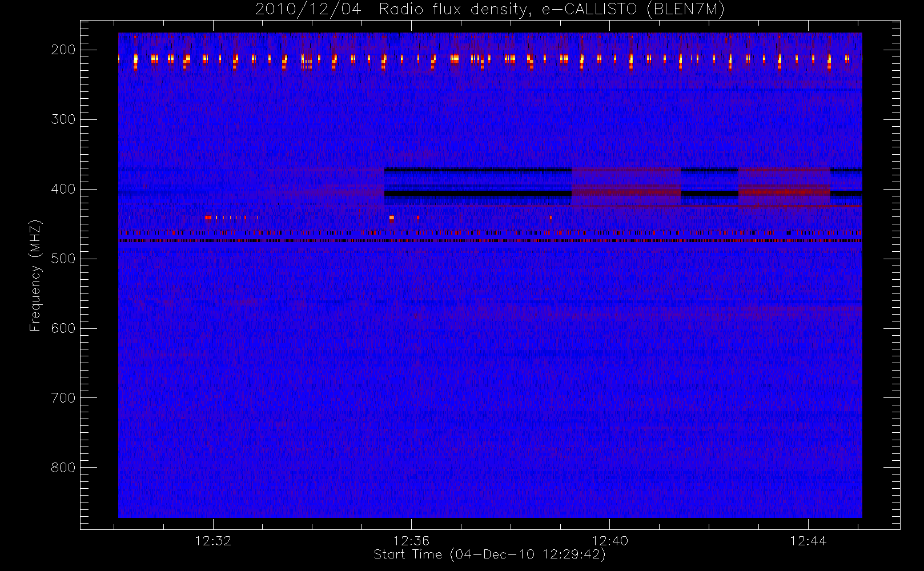
Task: Click the 400 frequency tick label
Action: pos(63,189)
